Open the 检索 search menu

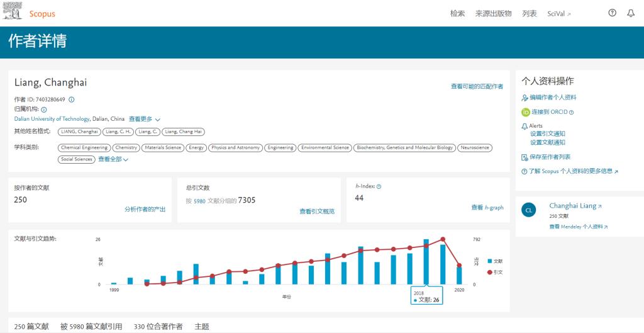click(457, 13)
